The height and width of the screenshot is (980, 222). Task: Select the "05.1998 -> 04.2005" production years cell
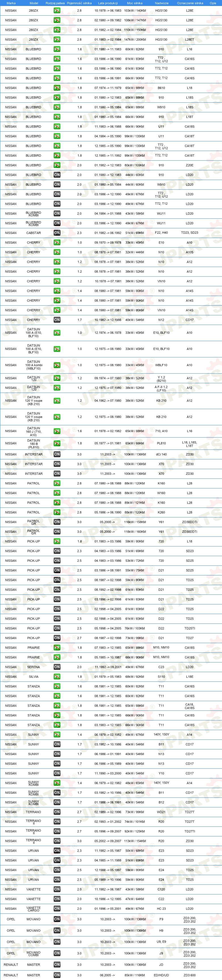[108, 629]
